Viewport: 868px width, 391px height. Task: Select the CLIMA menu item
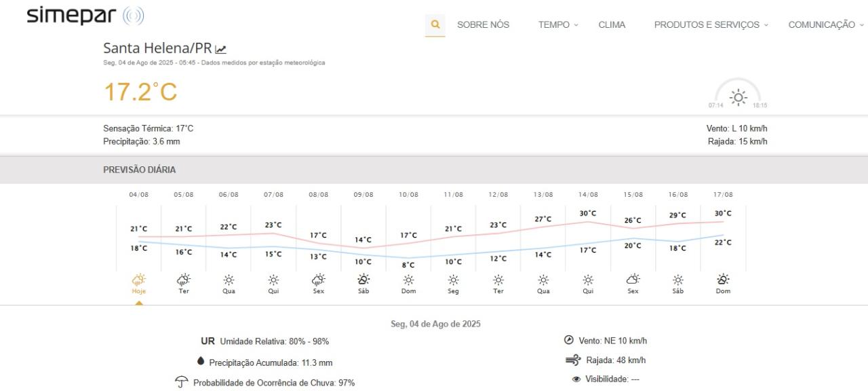click(x=612, y=24)
